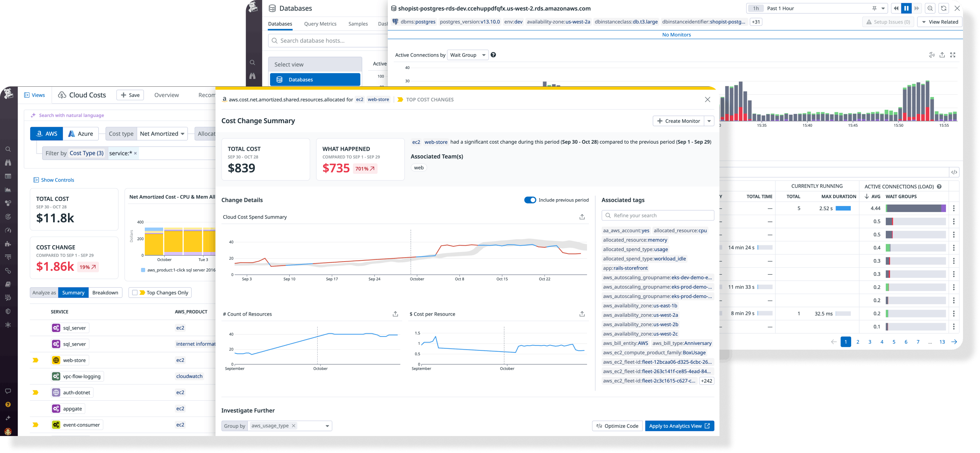Click the help question mark icon in sidebar
This screenshot has width=980, height=453.
[x=8, y=404]
